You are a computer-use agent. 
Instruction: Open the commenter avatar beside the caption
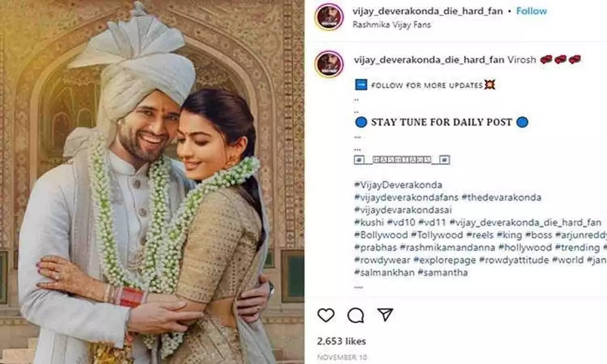329,64
